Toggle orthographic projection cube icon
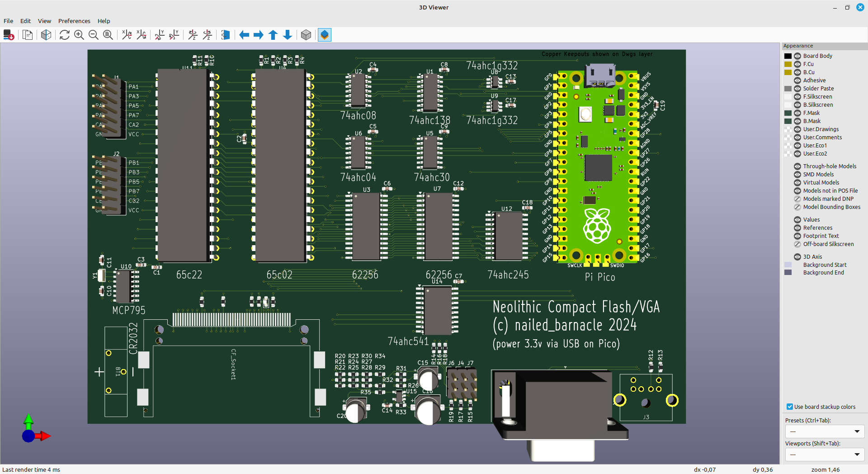Viewport: 868px width, 474px height. click(306, 35)
